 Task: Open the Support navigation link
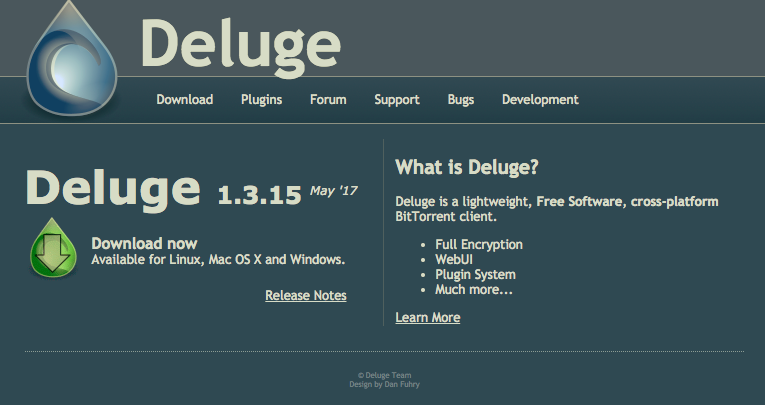coord(397,100)
